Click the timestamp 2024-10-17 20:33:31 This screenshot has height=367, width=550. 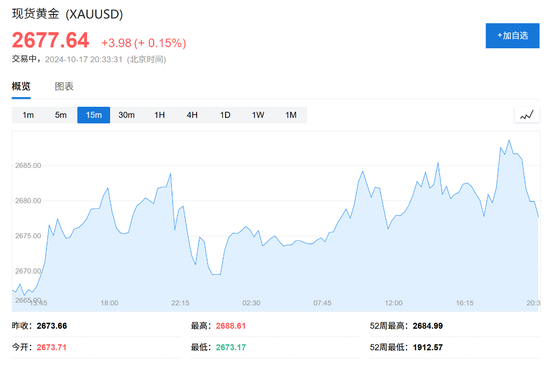point(83,59)
